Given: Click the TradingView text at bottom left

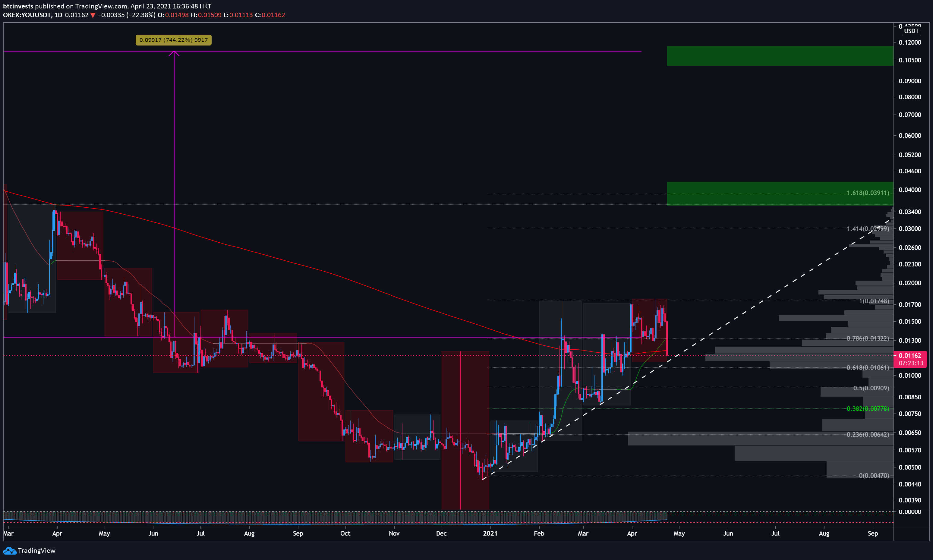Looking at the screenshot, I should pyautogui.click(x=36, y=551).
